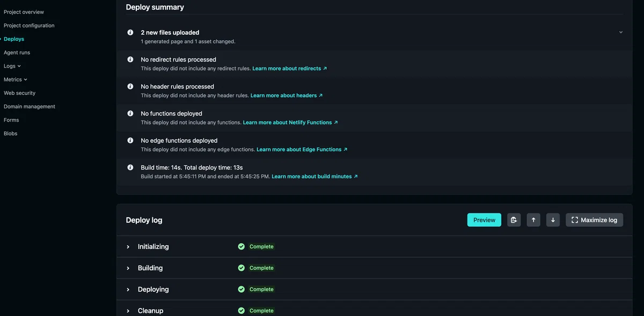Open Learn more about Netlify Functions link
The height and width of the screenshot is (316, 644).
290,122
